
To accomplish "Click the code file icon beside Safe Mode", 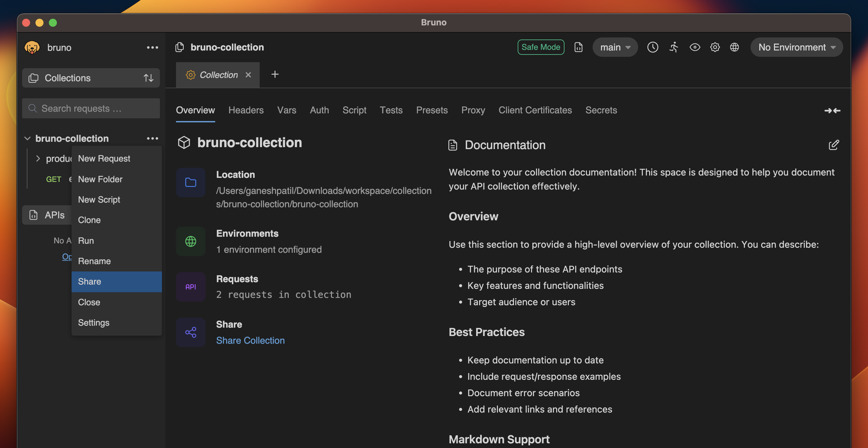I will (578, 47).
